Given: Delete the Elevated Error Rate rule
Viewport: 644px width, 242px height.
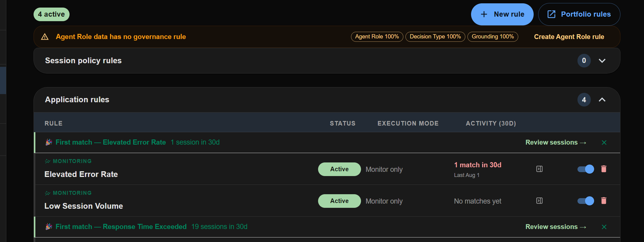Looking at the screenshot, I should pyautogui.click(x=604, y=169).
